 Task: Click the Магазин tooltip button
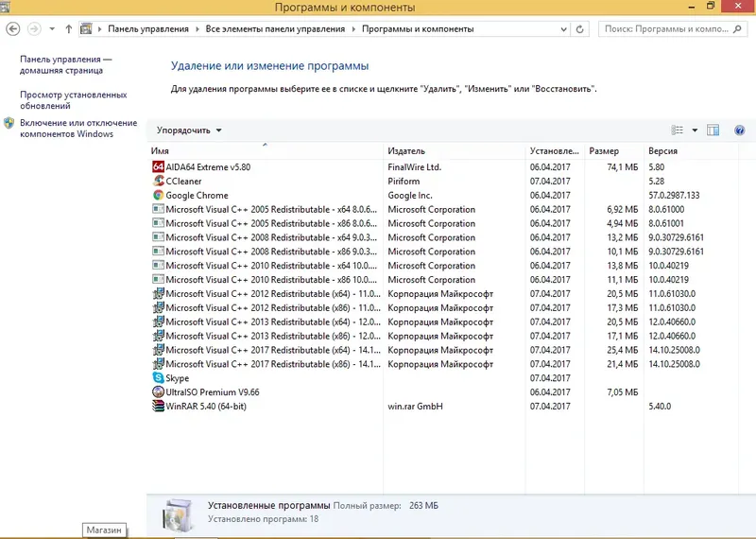tap(104, 530)
